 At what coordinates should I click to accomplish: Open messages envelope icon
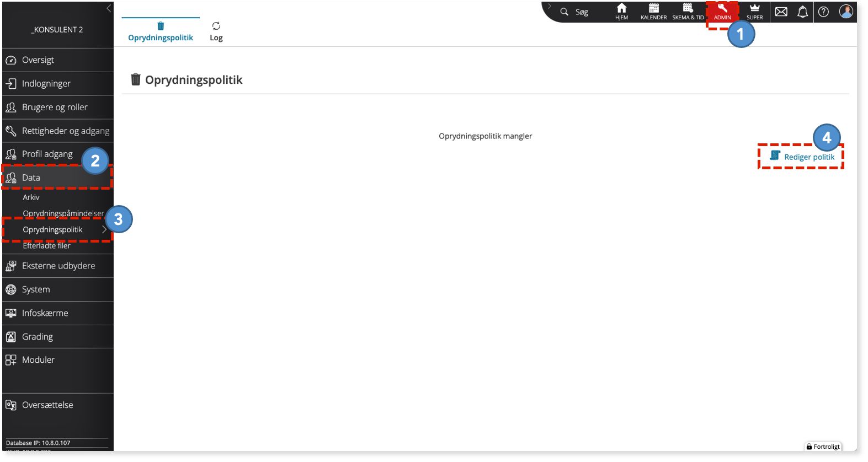click(x=781, y=12)
